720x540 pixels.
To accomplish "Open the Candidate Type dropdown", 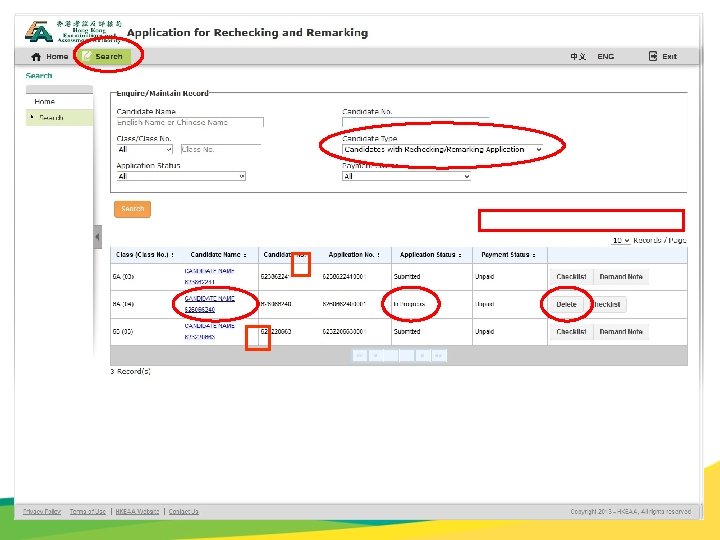I will click(443, 150).
